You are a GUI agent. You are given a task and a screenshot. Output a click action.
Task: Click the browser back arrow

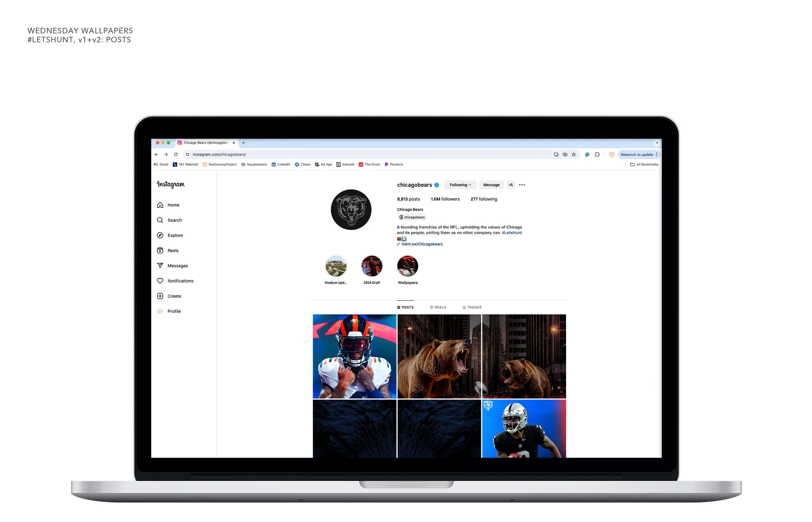156,155
